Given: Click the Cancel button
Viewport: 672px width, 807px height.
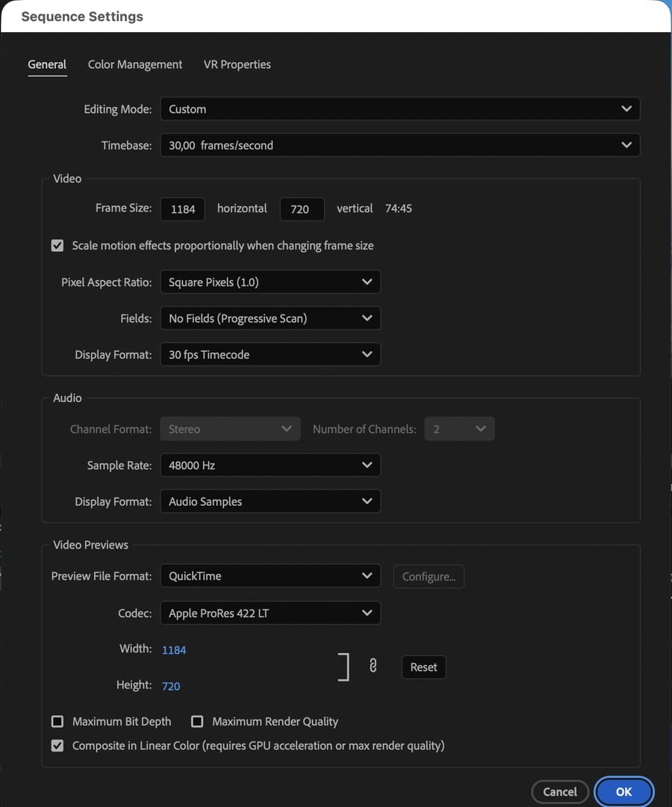Looking at the screenshot, I should (560, 791).
